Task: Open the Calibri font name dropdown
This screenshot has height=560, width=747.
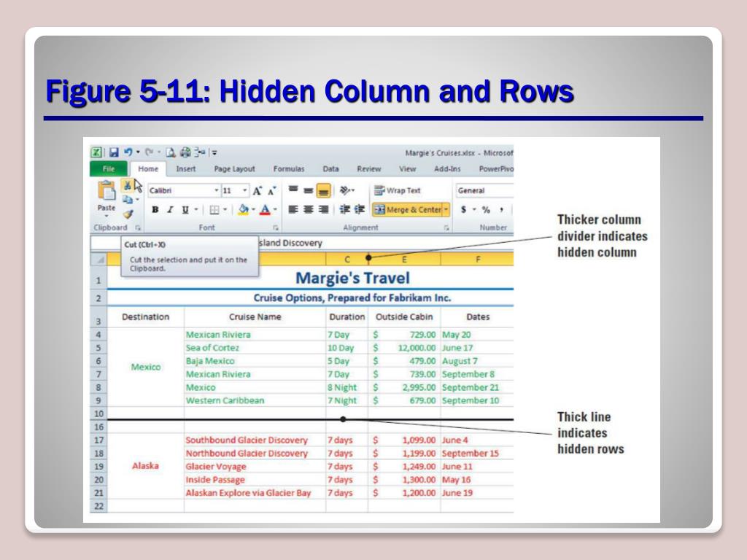Action: click(217, 190)
